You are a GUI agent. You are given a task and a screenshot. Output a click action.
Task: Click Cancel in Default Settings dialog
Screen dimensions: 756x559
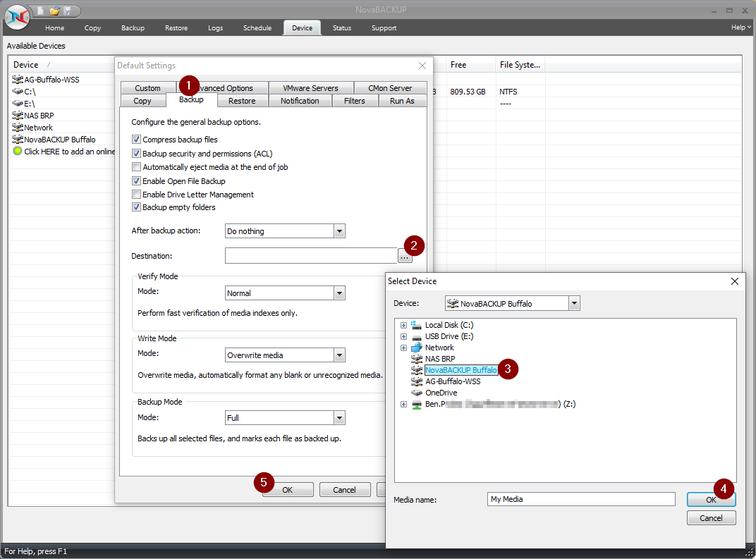point(345,490)
